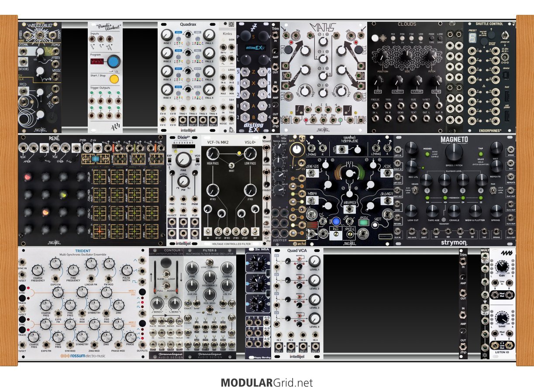This screenshot has height=392, width=534.
Task: Click the Quadrax RISE 1 knob
Action: (167, 35)
